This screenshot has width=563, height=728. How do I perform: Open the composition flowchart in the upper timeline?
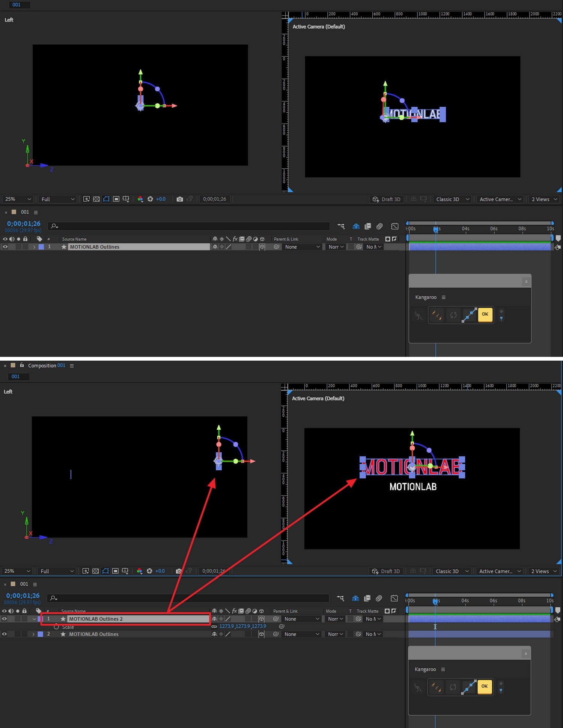click(341, 226)
